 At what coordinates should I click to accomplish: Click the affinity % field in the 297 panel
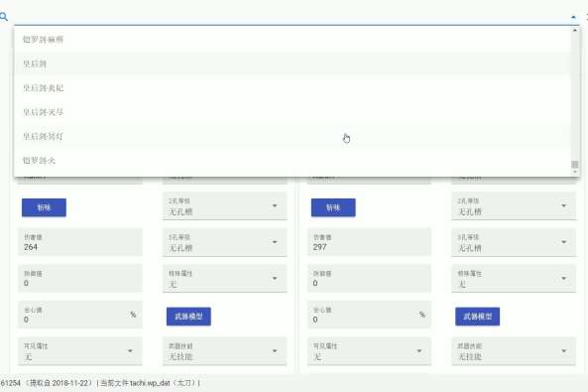pos(370,315)
